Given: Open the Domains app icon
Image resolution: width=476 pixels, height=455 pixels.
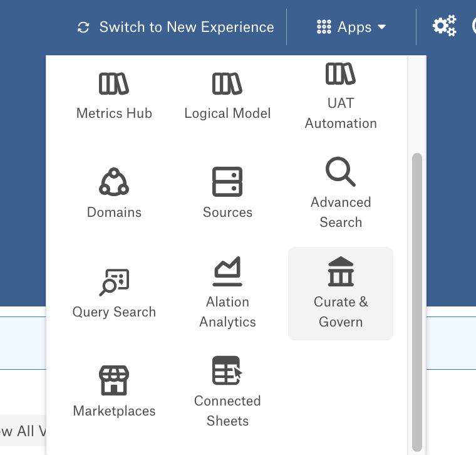Looking at the screenshot, I should [x=114, y=182].
